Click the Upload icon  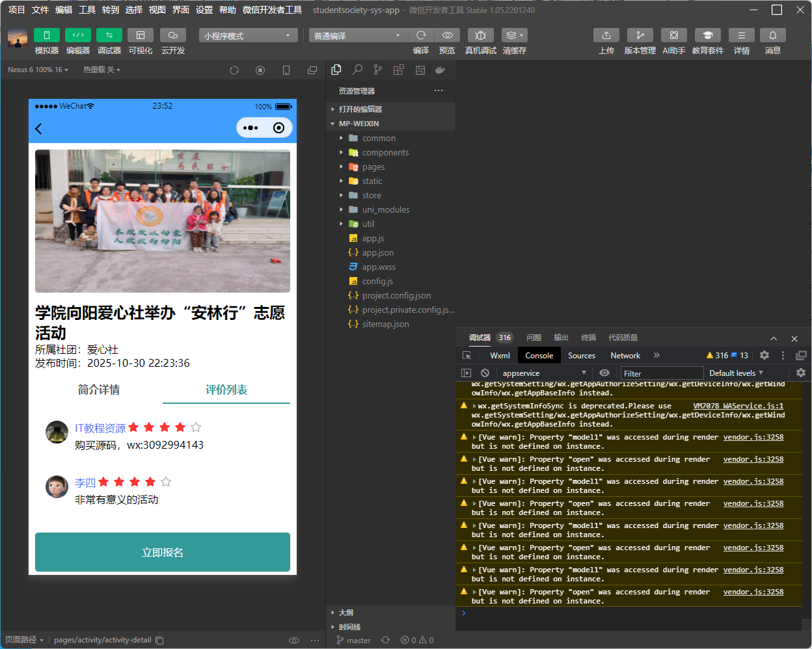click(606, 35)
